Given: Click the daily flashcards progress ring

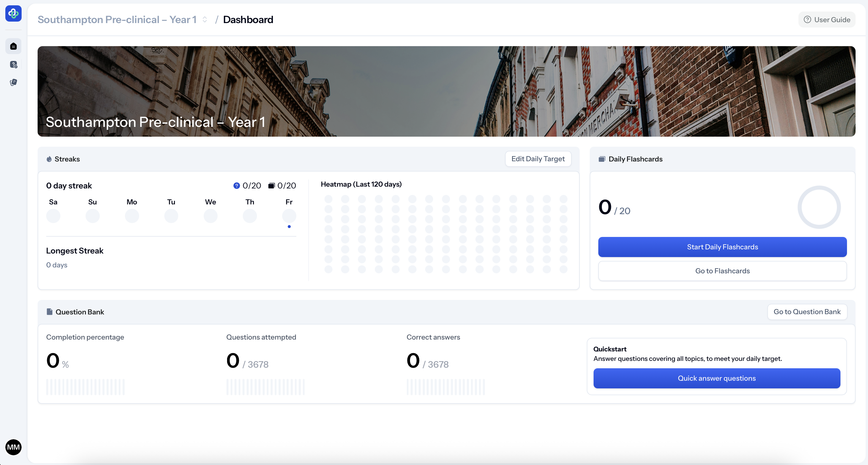Looking at the screenshot, I should (819, 207).
